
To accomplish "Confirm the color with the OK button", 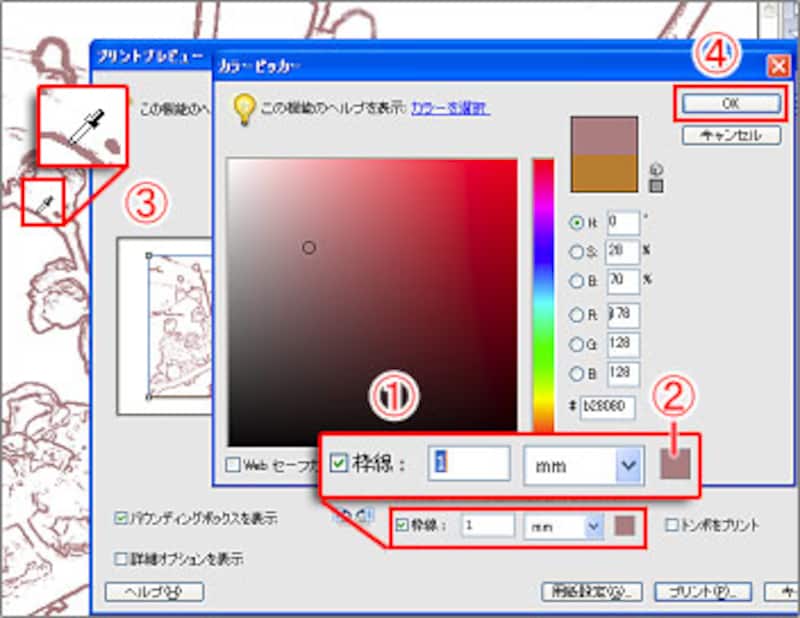I will 731,104.
